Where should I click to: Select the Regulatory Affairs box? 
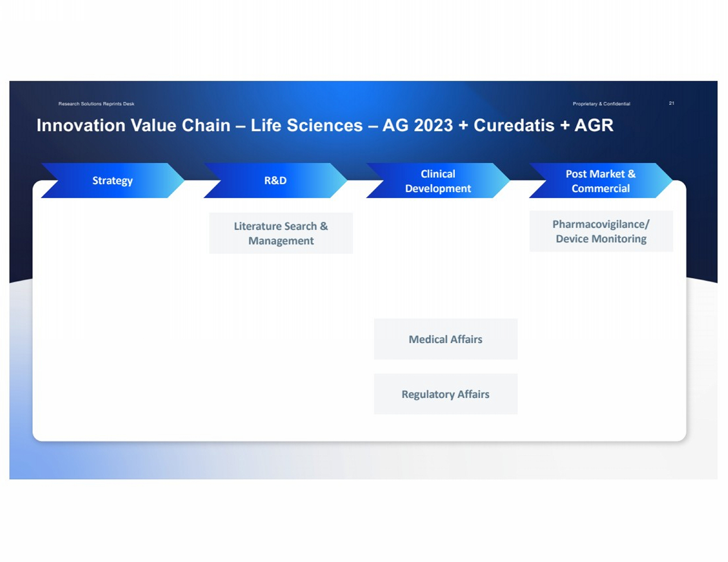(x=446, y=394)
